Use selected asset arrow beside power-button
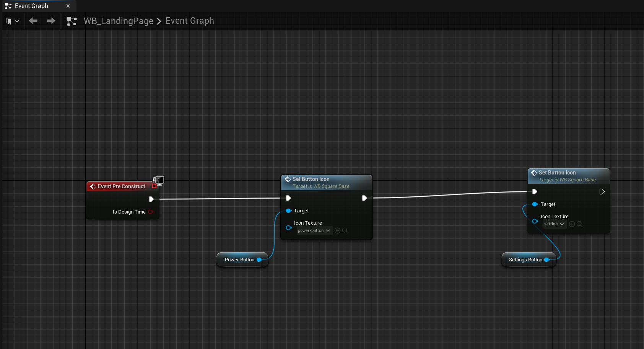The width and height of the screenshot is (644, 349). [337, 230]
